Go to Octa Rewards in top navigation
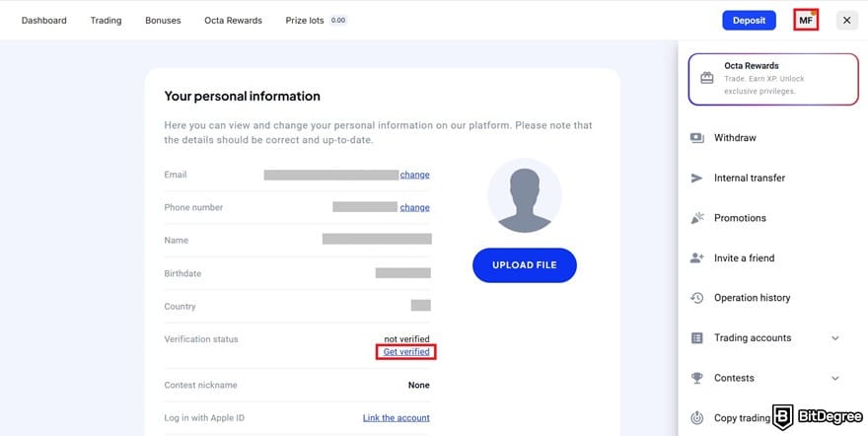This screenshot has height=436, width=868. pyautogui.click(x=233, y=21)
